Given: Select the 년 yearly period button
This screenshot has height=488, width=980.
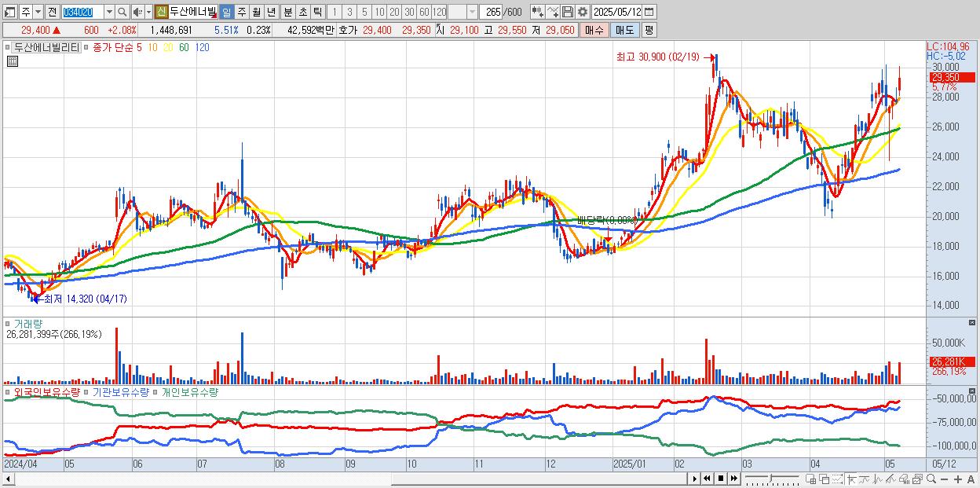Looking at the screenshot, I should (x=272, y=13).
